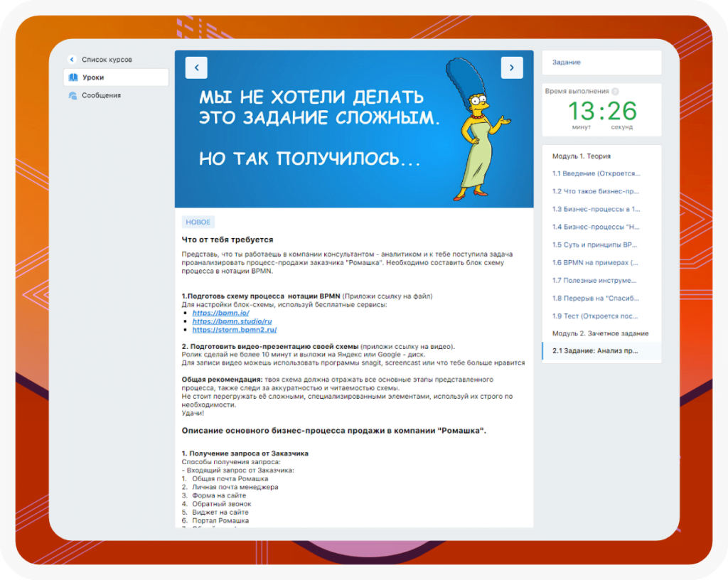This screenshot has width=728, height=580.
Task: Open the Уроки book icon
Action: pyautogui.click(x=73, y=77)
